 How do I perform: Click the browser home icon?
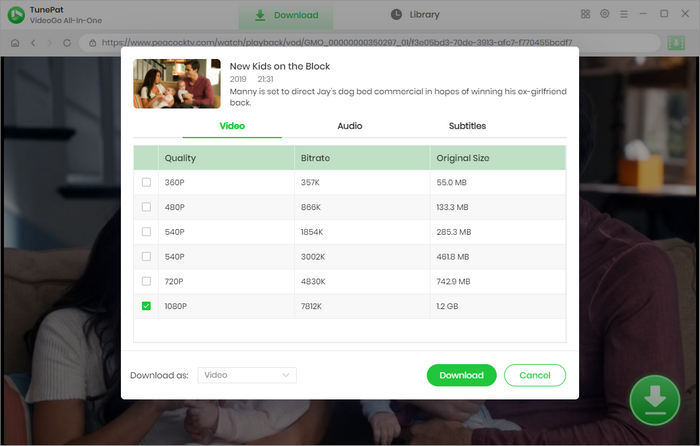point(15,44)
